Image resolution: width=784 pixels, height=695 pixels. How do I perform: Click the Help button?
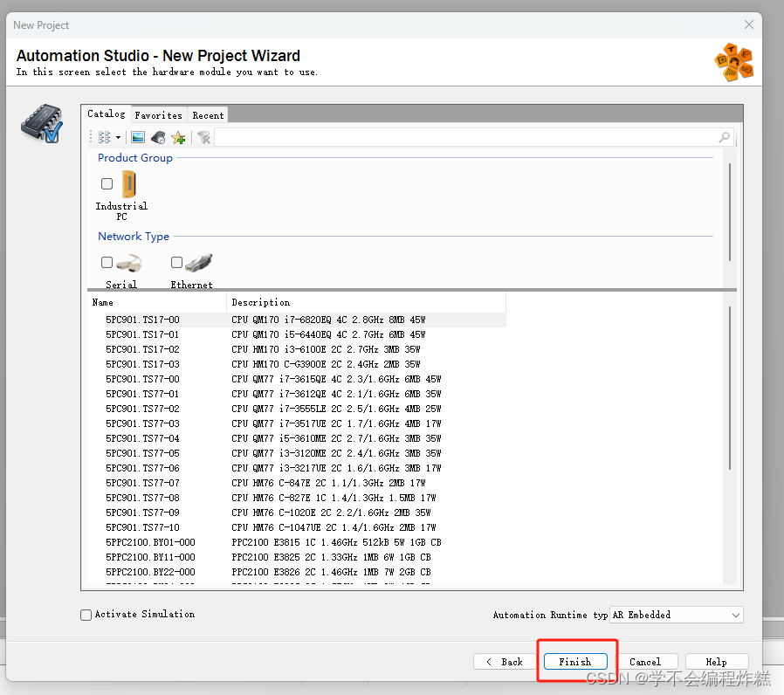coord(716,662)
